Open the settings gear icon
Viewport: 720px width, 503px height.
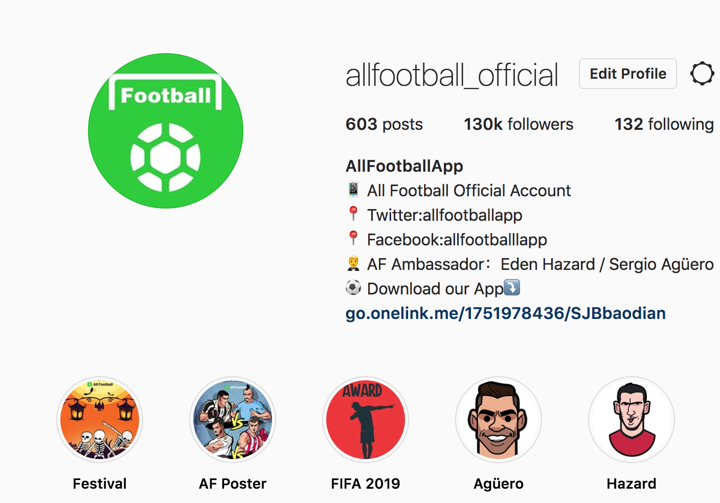[702, 74]
